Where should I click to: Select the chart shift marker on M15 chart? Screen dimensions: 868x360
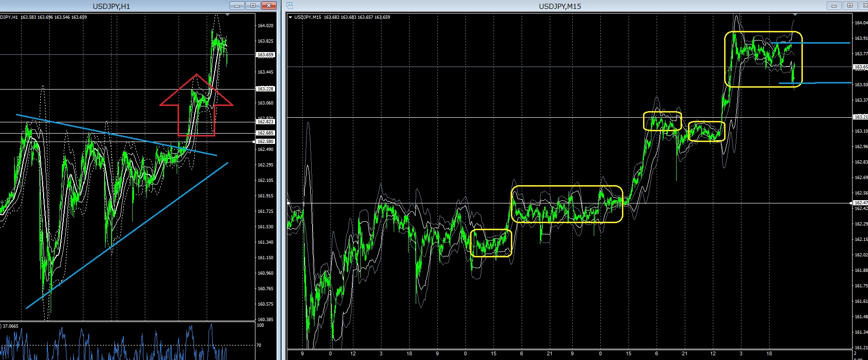(794, 15)
